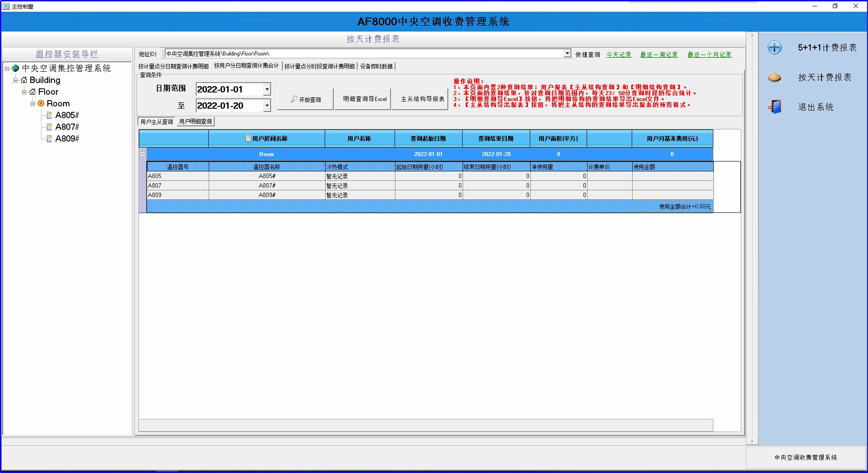Select the 用户明细查询 tab

click(x=195, y=121)
